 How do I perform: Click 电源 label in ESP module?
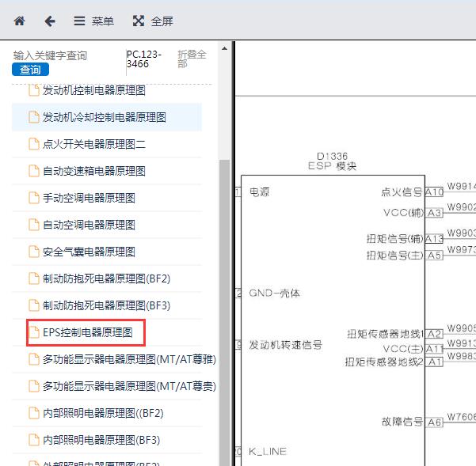click(x=259, y=192)
